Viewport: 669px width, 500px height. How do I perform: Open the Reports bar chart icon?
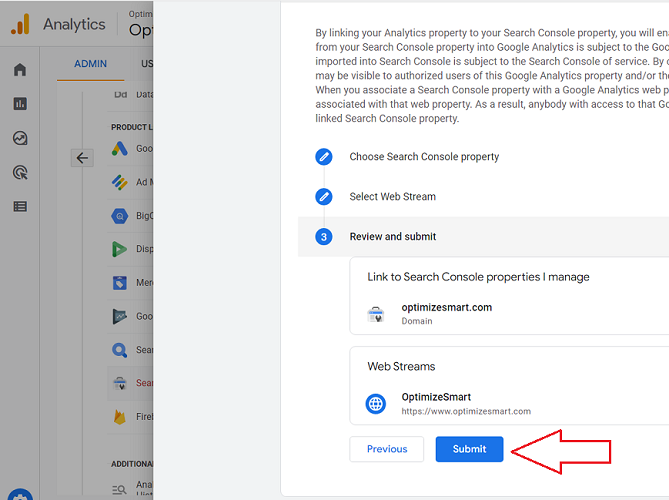click(20, 104)
